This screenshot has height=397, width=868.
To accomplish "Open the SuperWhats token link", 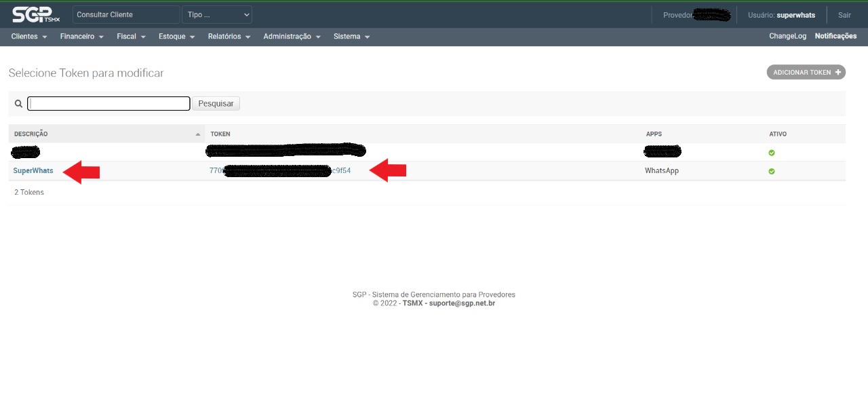I will pyautogui.click(x=33, y=171).
